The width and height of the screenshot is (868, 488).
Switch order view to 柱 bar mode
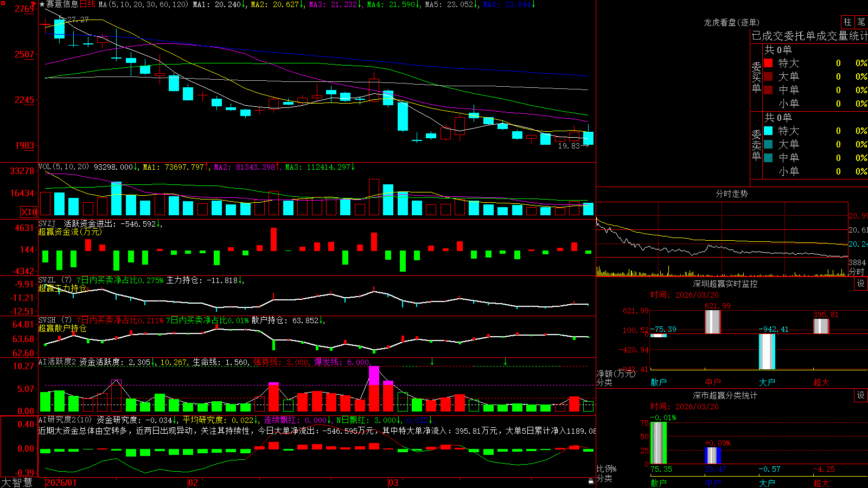click(x=847, y=22)
